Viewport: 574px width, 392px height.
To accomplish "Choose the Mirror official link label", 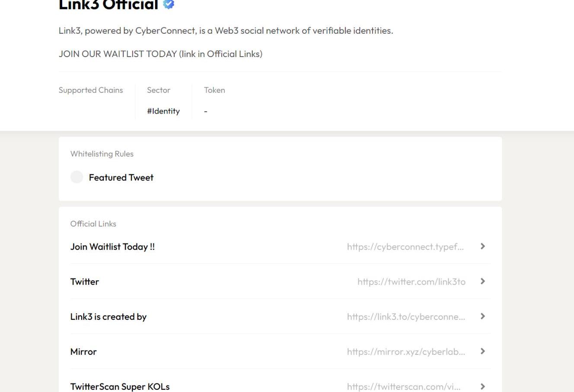I will tap(83, 352).
